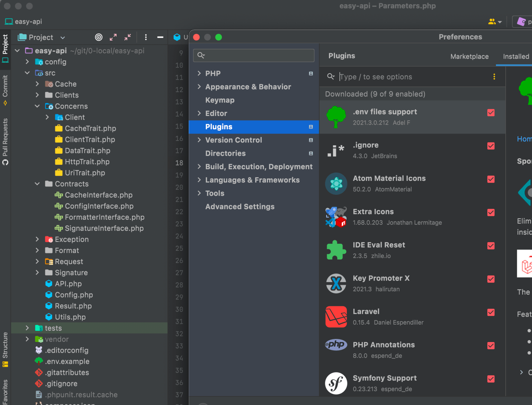This screenshot has width=532, height=405.
Task: Click the Symfony Support logo
Action: tap(336, 383)
